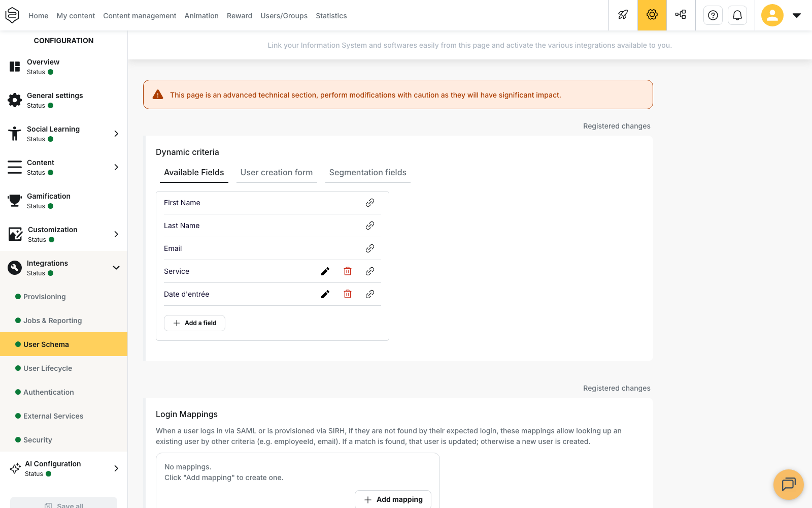Switch to the Segmentation fields tab

tap(368, 173)
